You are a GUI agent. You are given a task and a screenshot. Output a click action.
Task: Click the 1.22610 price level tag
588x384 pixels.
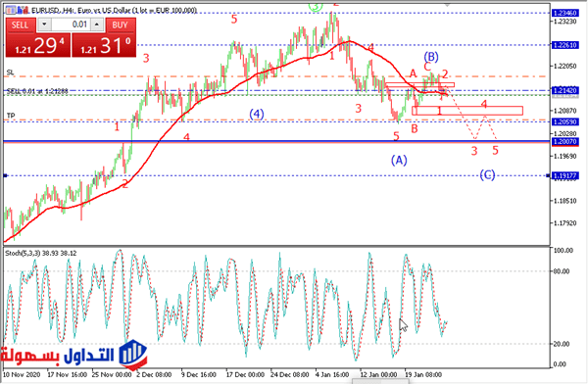point(565,45)
